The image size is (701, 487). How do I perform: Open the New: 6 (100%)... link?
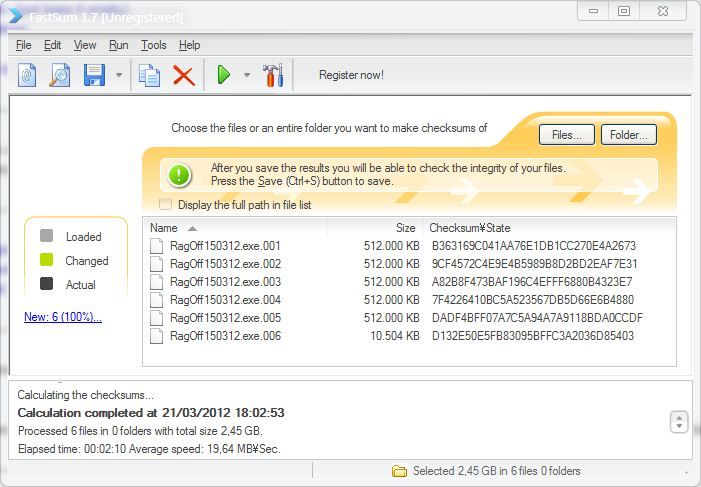pyautogui.click(x=63, y=317)
